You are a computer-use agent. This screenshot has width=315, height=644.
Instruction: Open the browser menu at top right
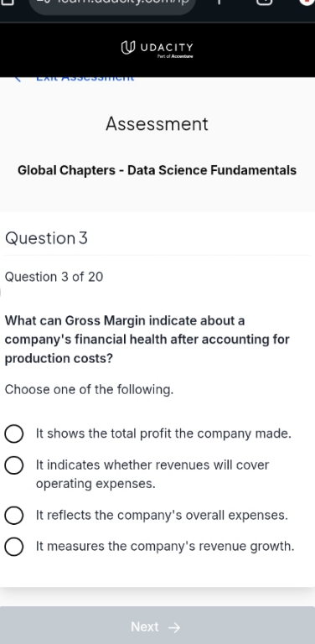pos(307,2)
